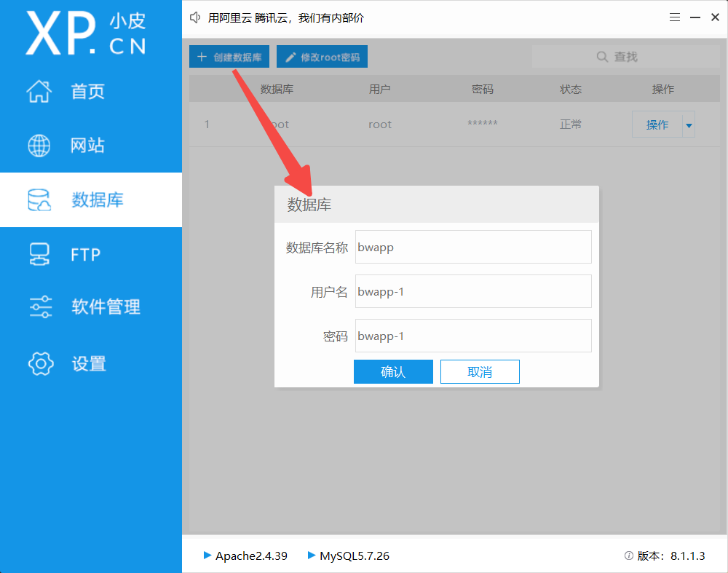Screen dimensions: 728x573
Task: Select the 数据库 column header in the table
Action: point(277,89)
